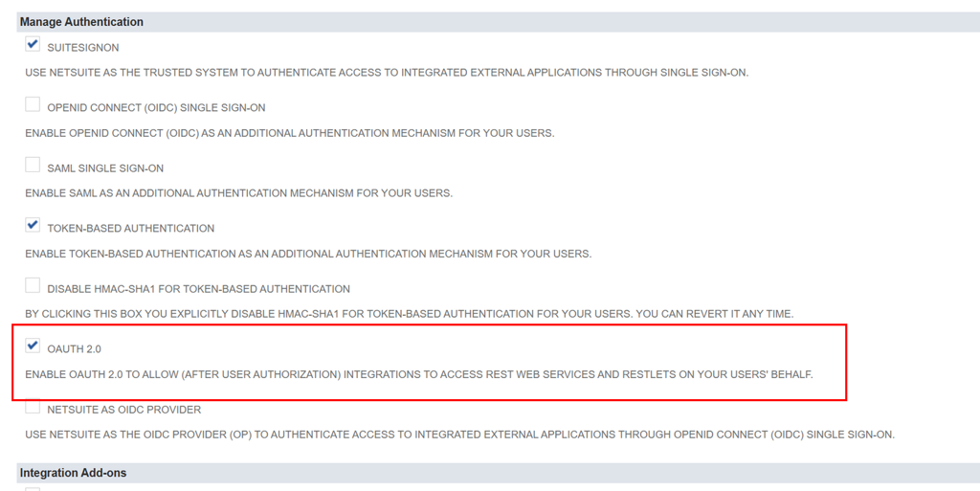Click description 'ENABLE OPENID CONNECT (OIDC) AS AN ADDITIONAL'
Viewport: 980px width, 491px height.
(x=289, y=133)
